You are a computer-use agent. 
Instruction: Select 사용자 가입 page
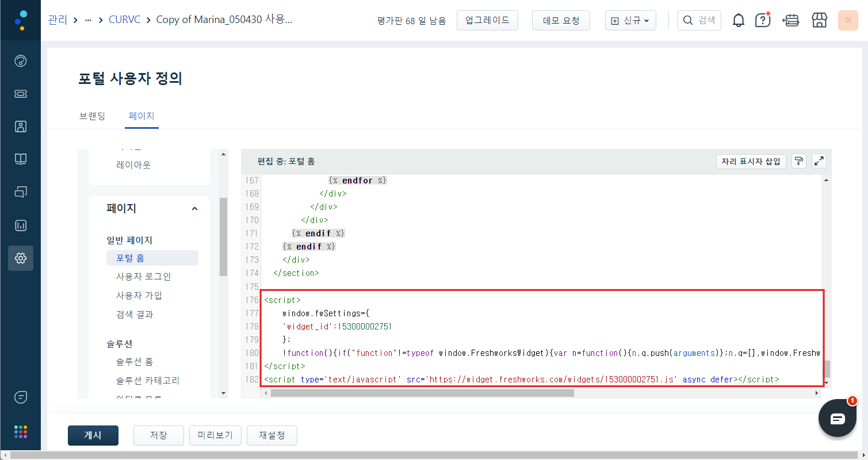click(x=139, y=296)
